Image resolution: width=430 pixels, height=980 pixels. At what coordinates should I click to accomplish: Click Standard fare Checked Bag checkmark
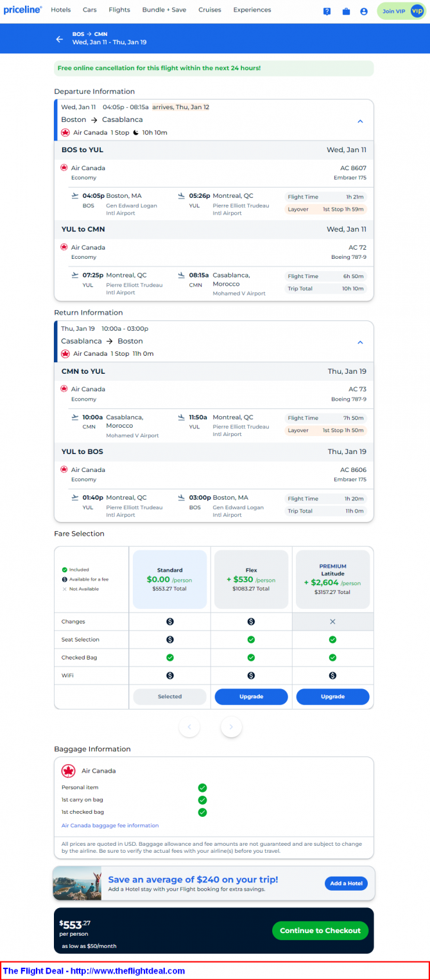coord(170,658)
